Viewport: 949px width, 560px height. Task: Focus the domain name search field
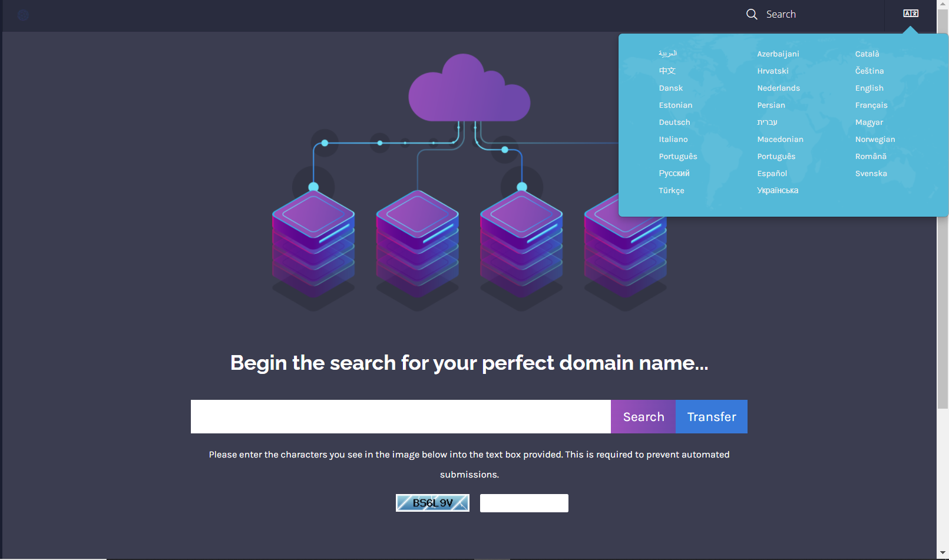pos(401,417)
